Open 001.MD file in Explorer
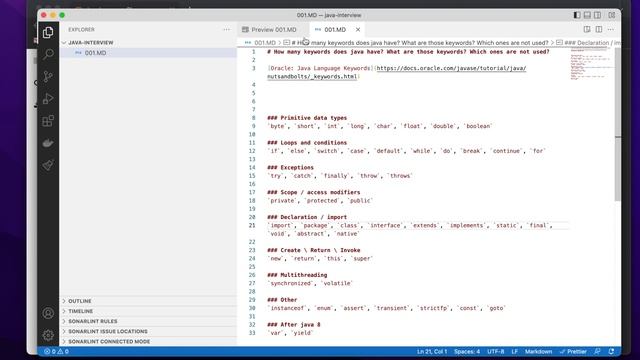The height and width of the screenshot is (360, 640). 95,53
